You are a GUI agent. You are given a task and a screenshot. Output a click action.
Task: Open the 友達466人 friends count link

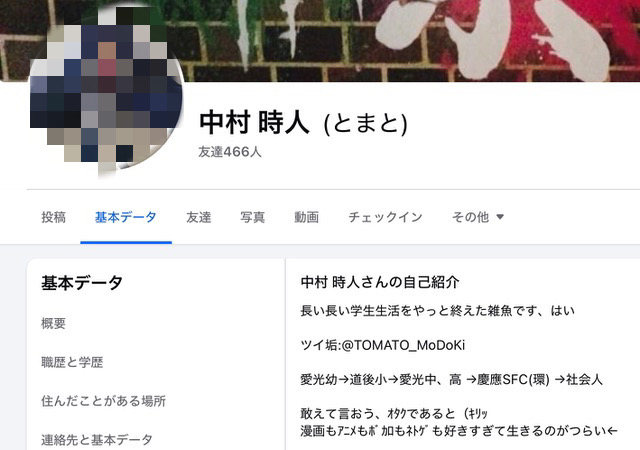(x=230, y=152)
